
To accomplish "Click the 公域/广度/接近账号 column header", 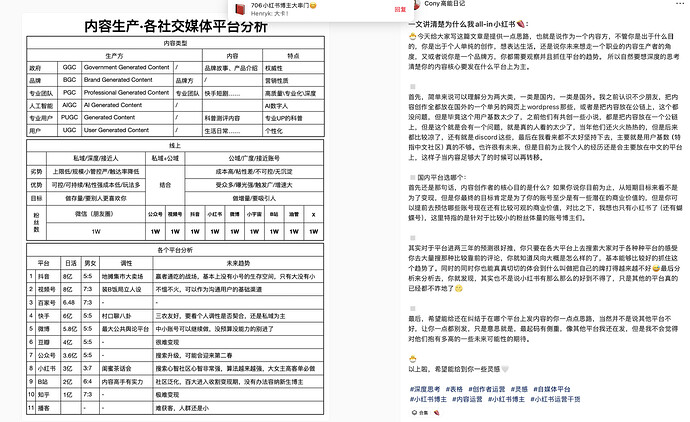I will (x=254, y=158).
